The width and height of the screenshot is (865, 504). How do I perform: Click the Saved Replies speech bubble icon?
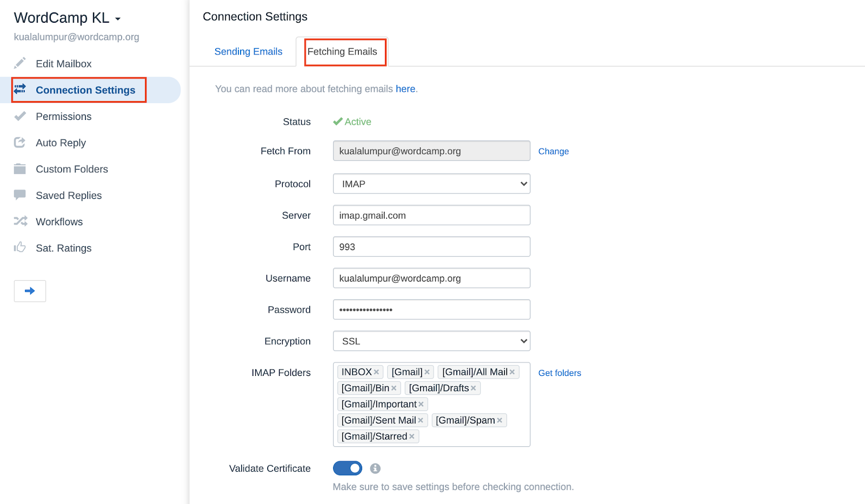tap(20, 195)
